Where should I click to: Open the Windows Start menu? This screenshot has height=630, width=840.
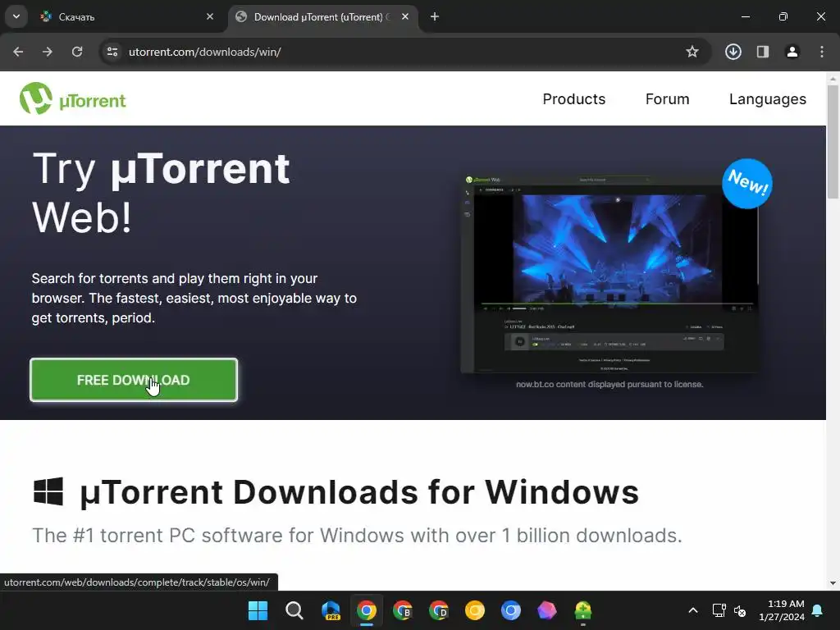click(258, 610)
